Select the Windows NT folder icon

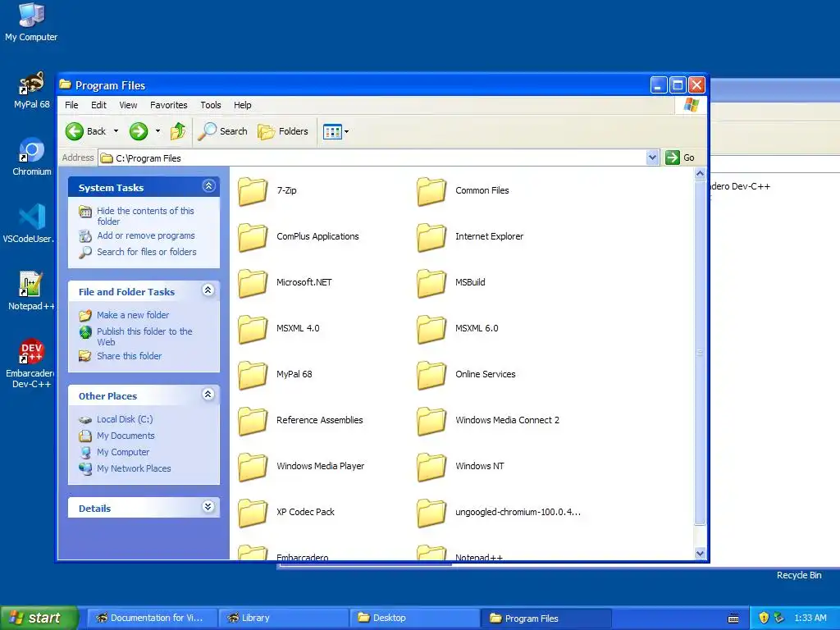431,467
